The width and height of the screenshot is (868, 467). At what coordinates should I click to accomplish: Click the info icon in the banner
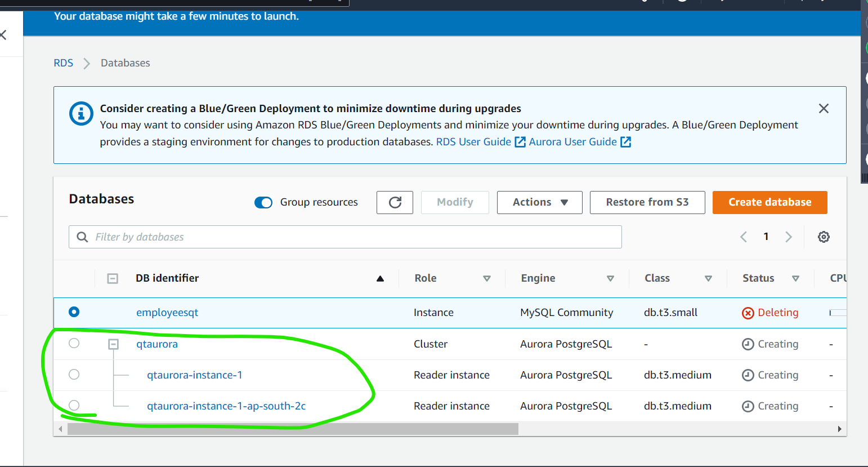[x=81, y=113]
